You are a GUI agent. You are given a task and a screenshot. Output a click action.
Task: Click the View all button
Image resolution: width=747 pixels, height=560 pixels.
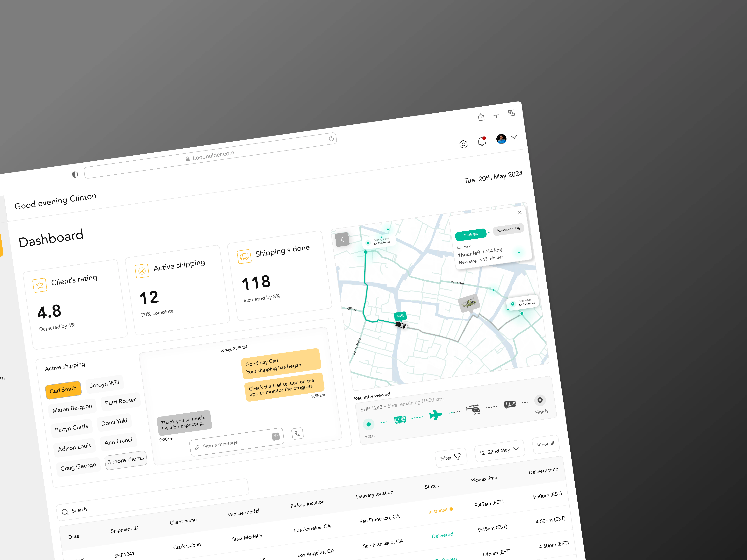click(x=546, y=444)
